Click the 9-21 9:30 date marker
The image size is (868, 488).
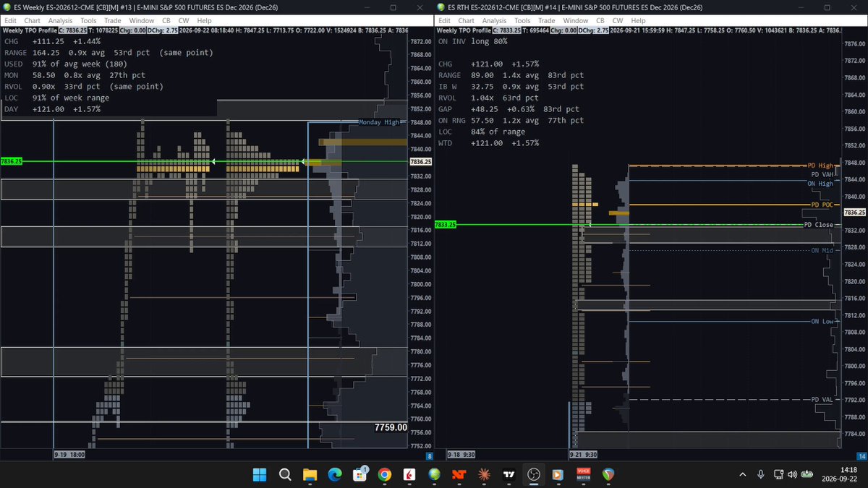pyautogui.click(x=583, y=455)
